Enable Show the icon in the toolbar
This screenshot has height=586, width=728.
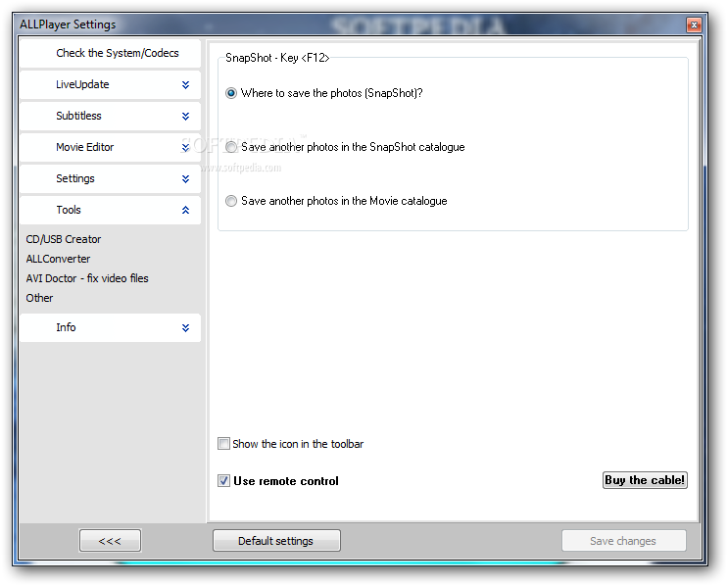[x=223, y=444]
